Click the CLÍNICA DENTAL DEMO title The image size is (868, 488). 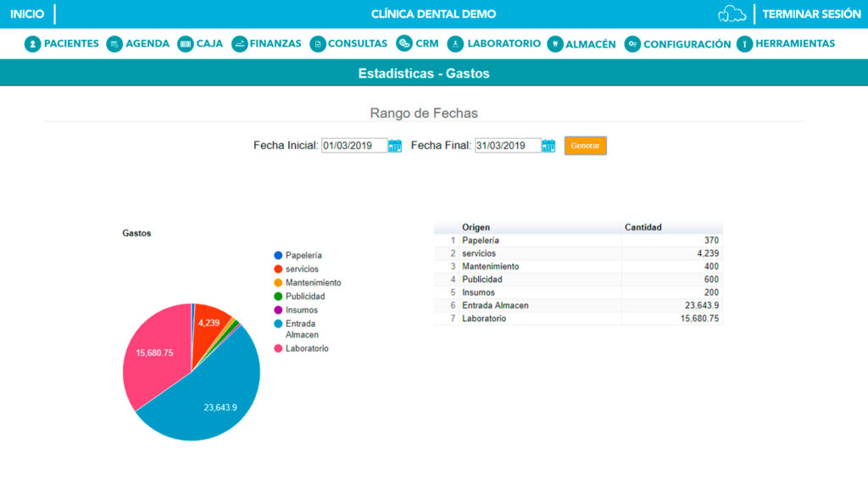433,14
